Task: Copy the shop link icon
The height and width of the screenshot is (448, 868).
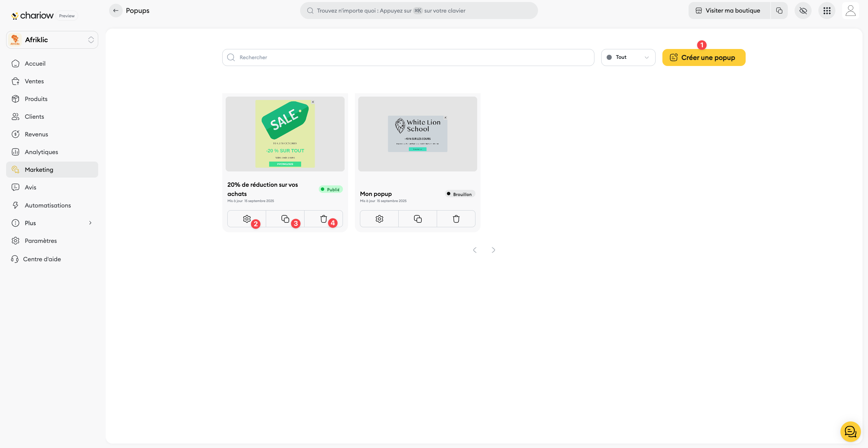Action: [x=779, y=11]
